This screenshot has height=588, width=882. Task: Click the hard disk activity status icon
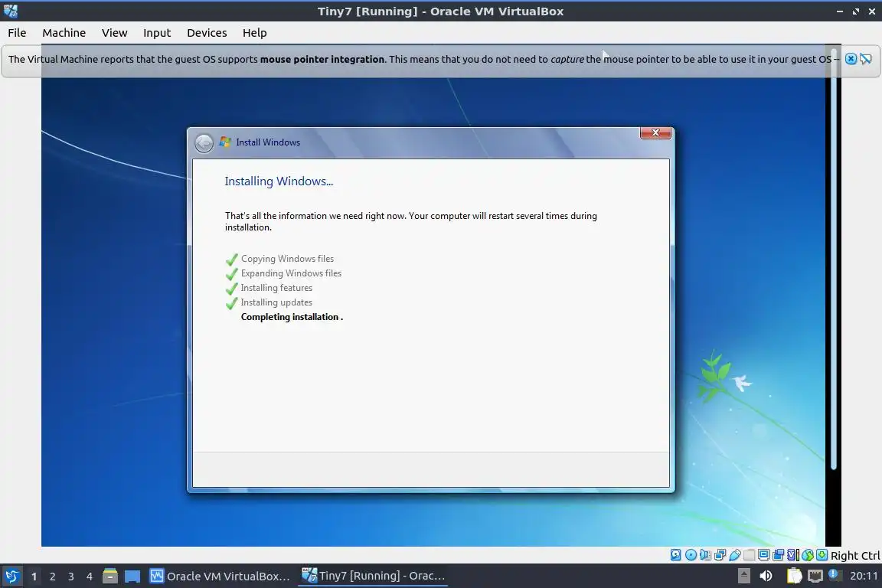676,555
